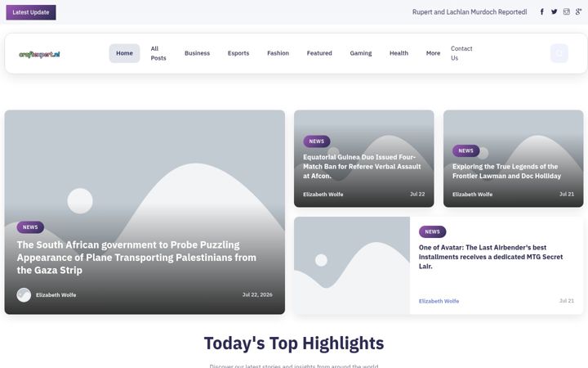Viewport: 588px width, 368px height.
Task: Open the Google Plus social icon
Action: pos(579,12)
